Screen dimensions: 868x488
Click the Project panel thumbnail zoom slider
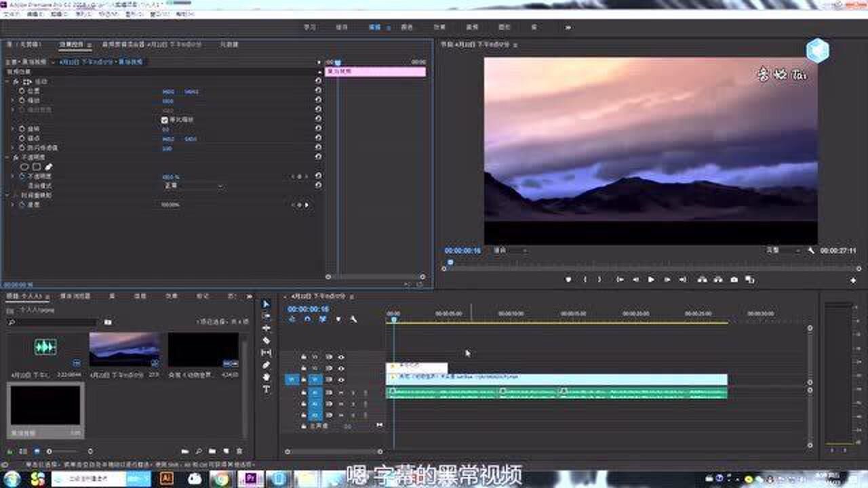(x=68, y=451)
